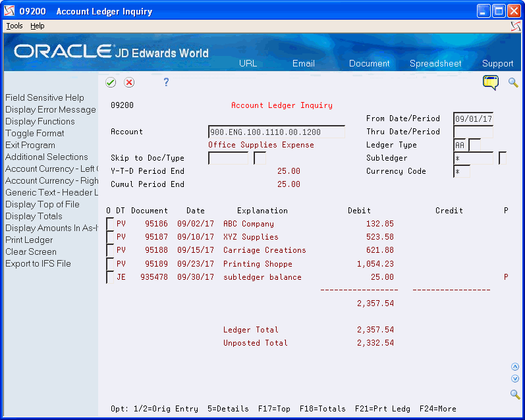This screenshot has height=420, width=525.
Task: Open the Help menu
Action: (37, 26)
